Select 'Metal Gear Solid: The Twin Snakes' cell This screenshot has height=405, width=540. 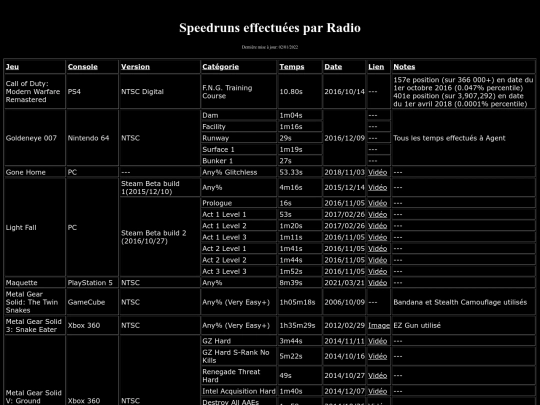tap(34, 302)
